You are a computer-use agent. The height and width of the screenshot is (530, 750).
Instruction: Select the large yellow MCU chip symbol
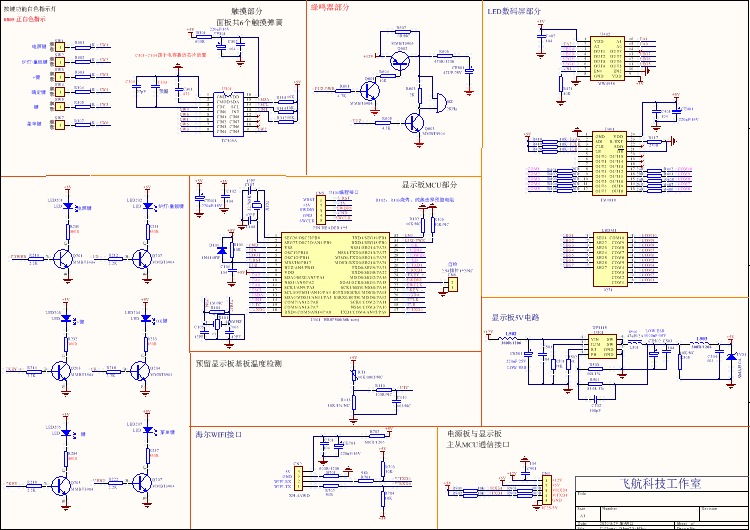(335, 275)
